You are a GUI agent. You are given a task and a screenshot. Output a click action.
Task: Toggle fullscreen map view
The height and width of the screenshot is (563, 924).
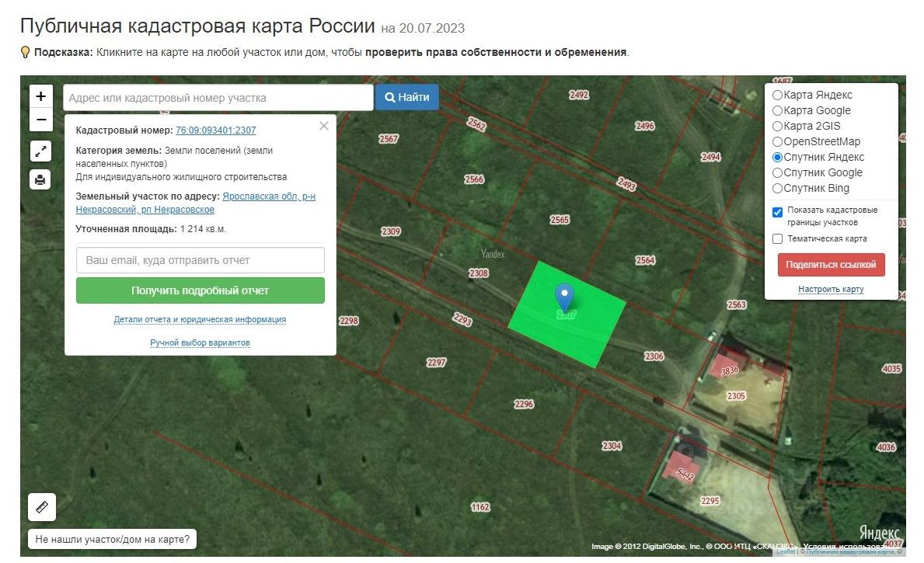pos(40,151)
